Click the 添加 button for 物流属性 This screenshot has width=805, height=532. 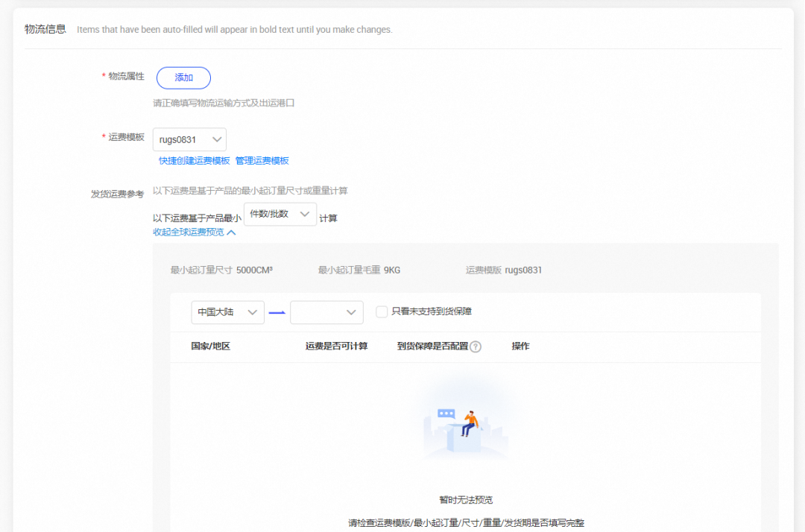click(x=183, y=77)
